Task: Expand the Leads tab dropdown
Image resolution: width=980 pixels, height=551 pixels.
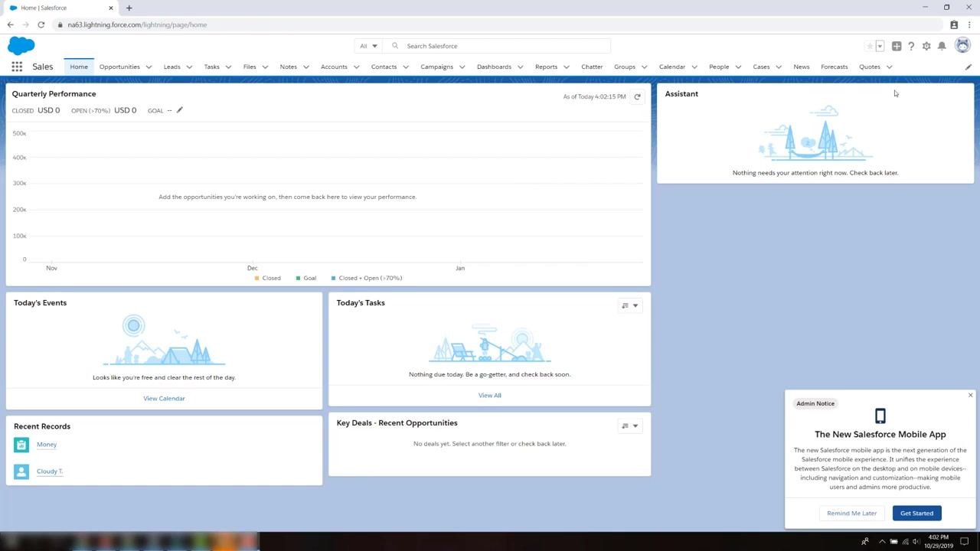Action: (x=189, y=67)
